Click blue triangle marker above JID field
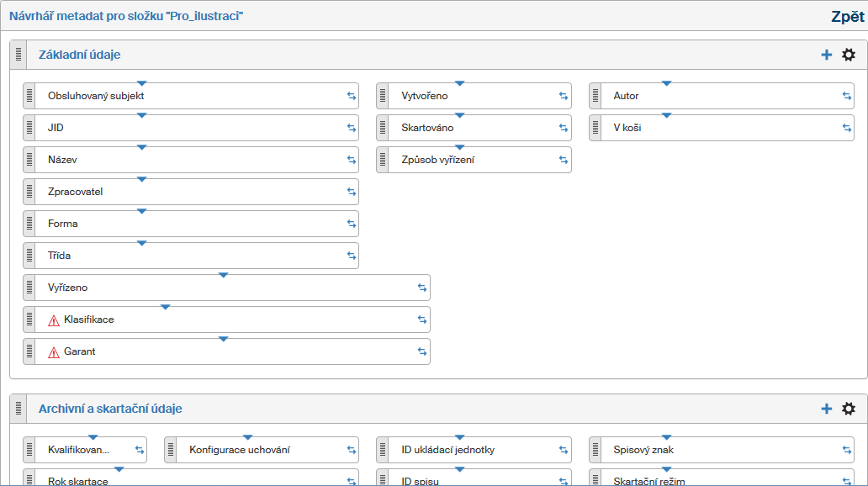The image size is (868, 486). [141, 115]
